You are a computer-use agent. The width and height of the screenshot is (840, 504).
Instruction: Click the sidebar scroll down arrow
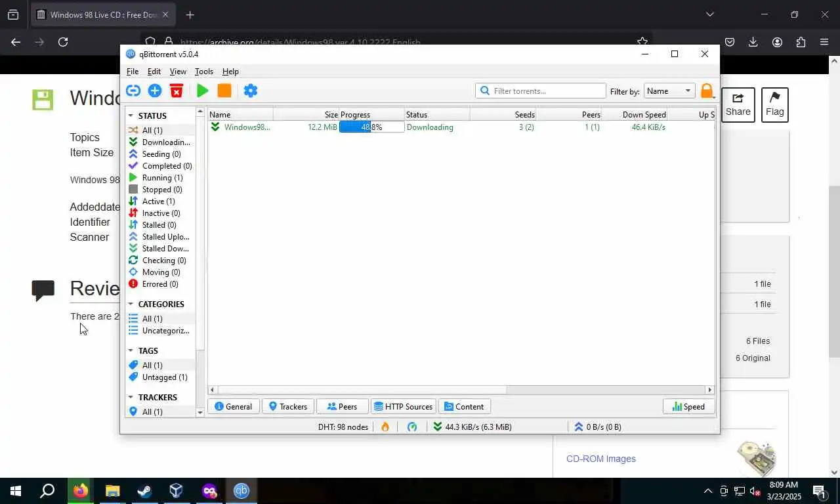coord(200,412)
